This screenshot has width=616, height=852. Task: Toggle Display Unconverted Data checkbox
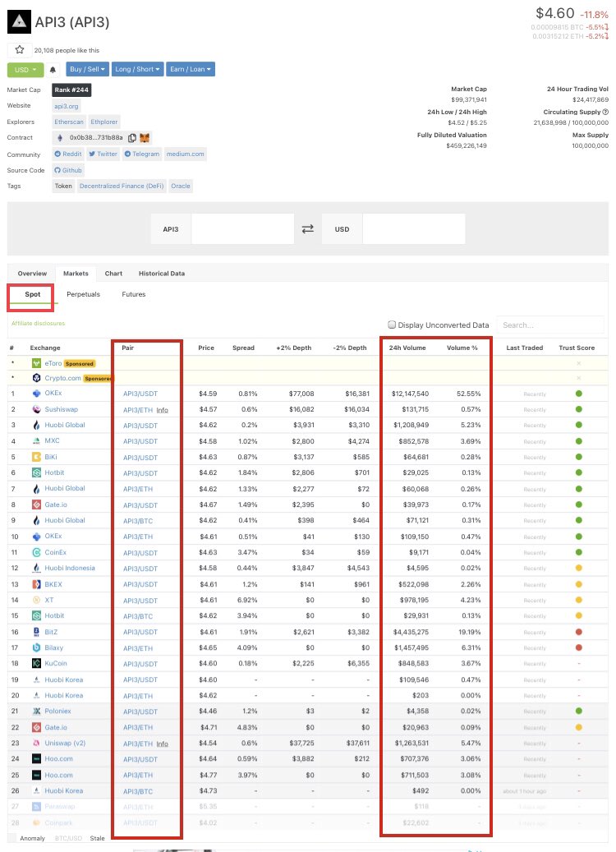[x=392, y=325]
